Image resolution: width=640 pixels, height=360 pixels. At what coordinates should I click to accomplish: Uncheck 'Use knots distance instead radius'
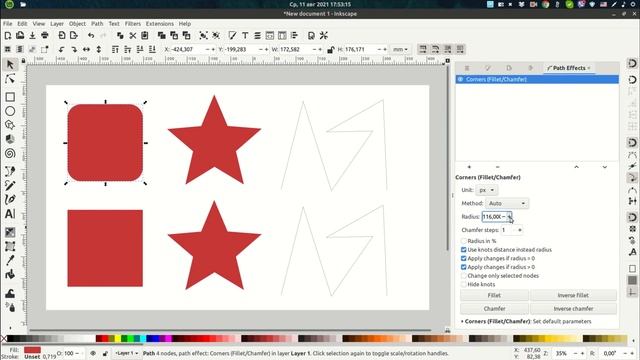coord(464,250)
